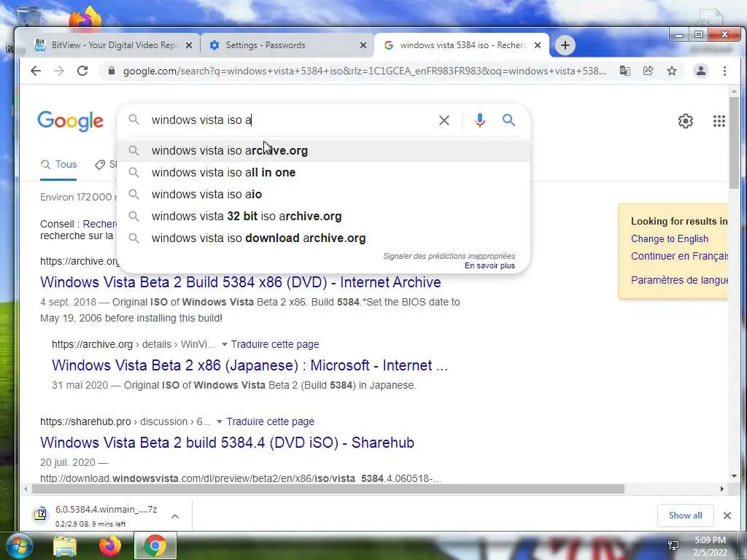Click the scroll right arrow
The image size is (747, 560).
click(x=721, y=489)
